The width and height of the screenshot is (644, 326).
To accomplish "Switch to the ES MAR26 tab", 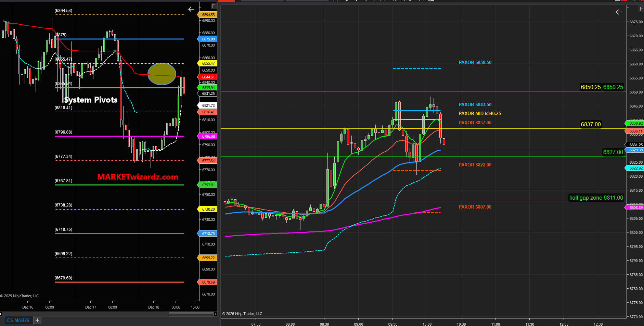I will 18,320.
